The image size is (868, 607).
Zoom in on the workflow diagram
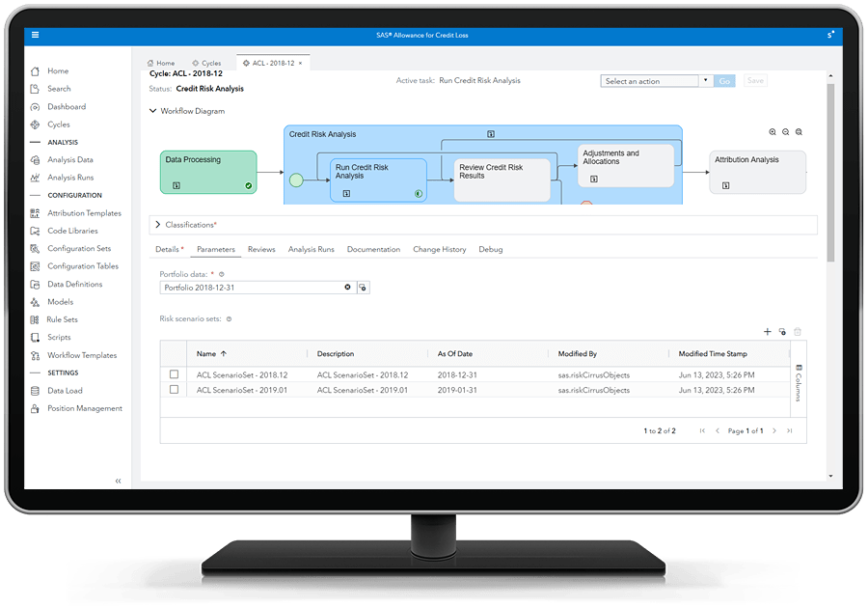pos(773,132)
